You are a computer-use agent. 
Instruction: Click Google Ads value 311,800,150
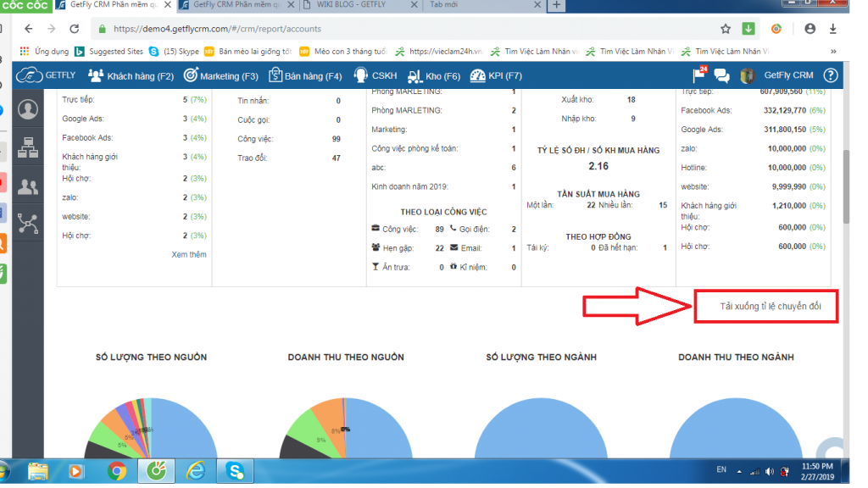tap(784, 130)
